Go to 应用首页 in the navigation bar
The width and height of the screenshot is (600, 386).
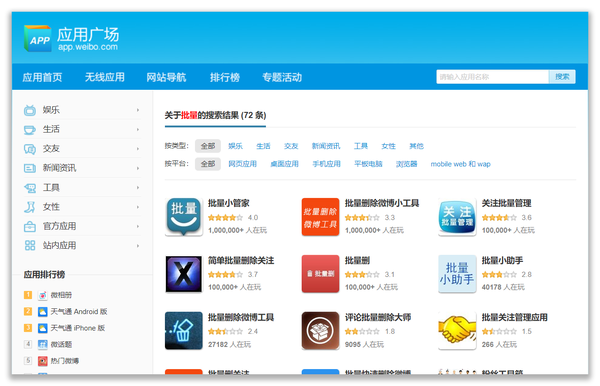(x=42, y=77)
